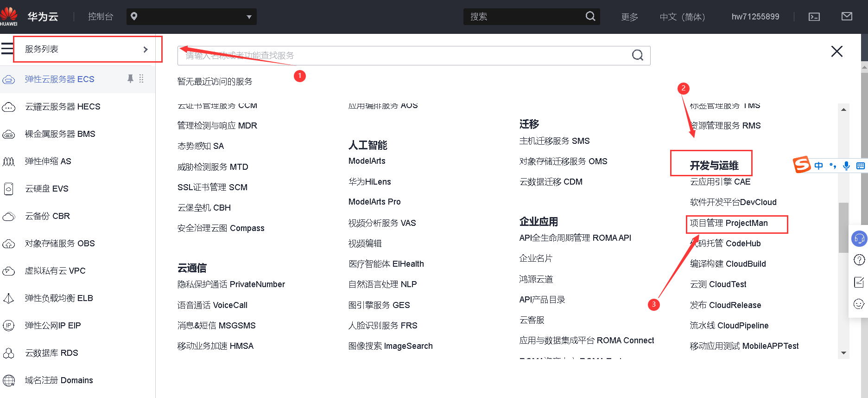868x398 pixels.
Task: Open the customer service headset icon
Action: coord(859,239)
